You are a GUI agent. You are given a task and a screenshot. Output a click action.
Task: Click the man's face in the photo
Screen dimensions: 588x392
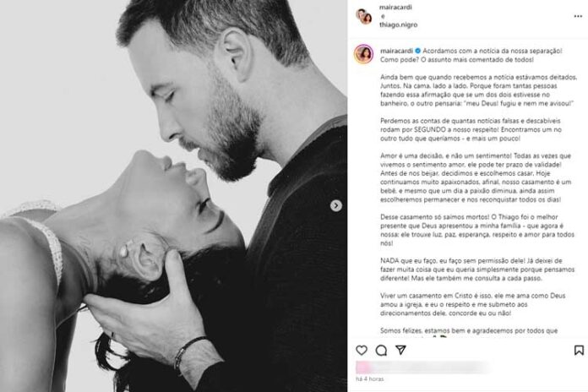pos(210,103)
